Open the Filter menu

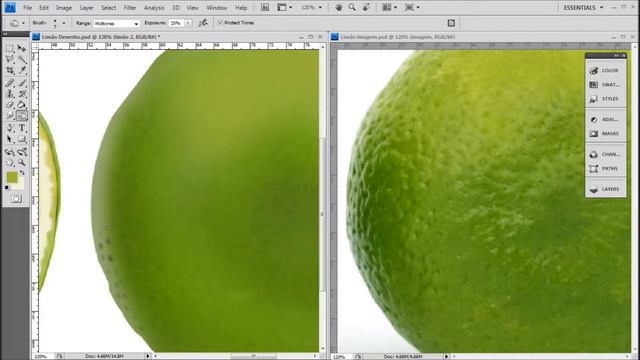(x=130, y=8)
